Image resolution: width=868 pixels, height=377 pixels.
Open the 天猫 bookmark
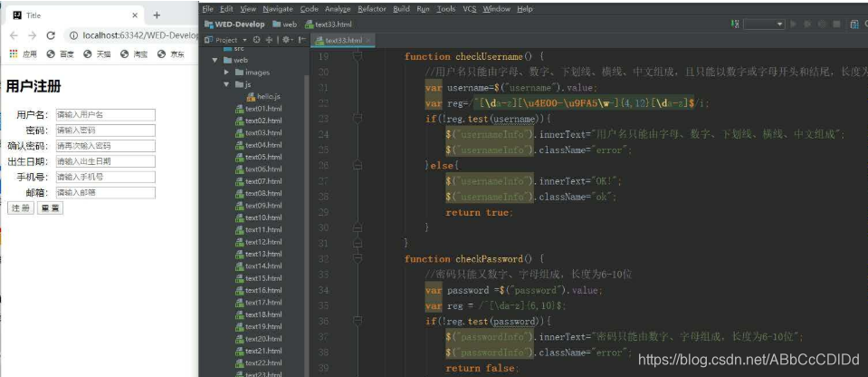coord(97,53)
